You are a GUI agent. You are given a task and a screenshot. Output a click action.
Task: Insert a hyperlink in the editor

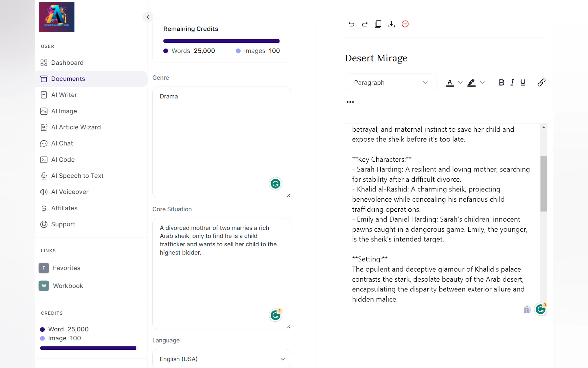point(541,82)
